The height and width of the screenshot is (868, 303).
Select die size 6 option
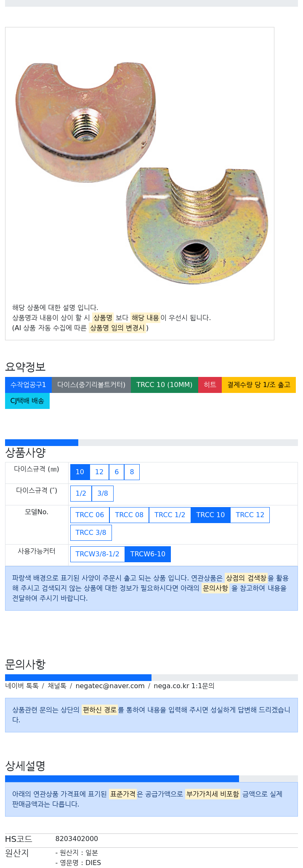pyautogui.click(x=117, y=472)
